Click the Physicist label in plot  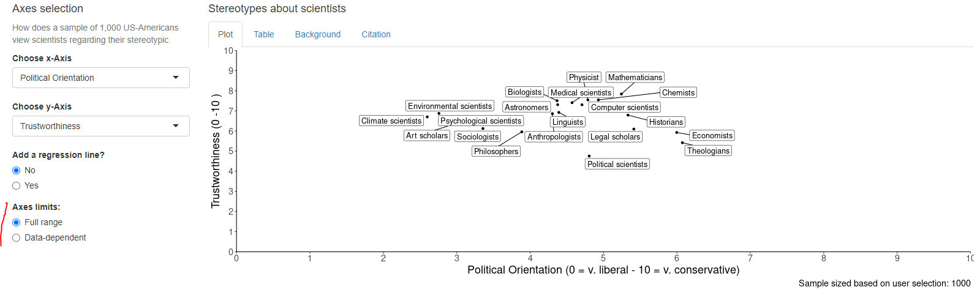click(x=584, y=77)
